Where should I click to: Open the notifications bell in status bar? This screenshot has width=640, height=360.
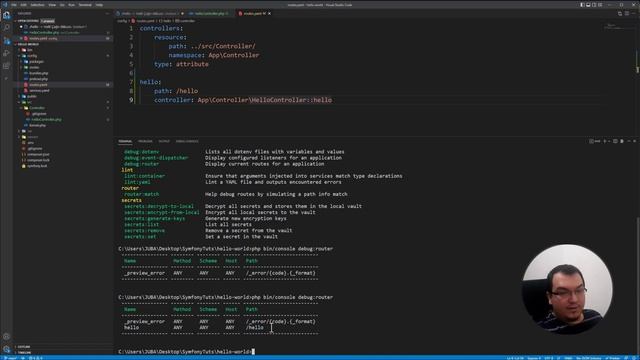point(634,358)
